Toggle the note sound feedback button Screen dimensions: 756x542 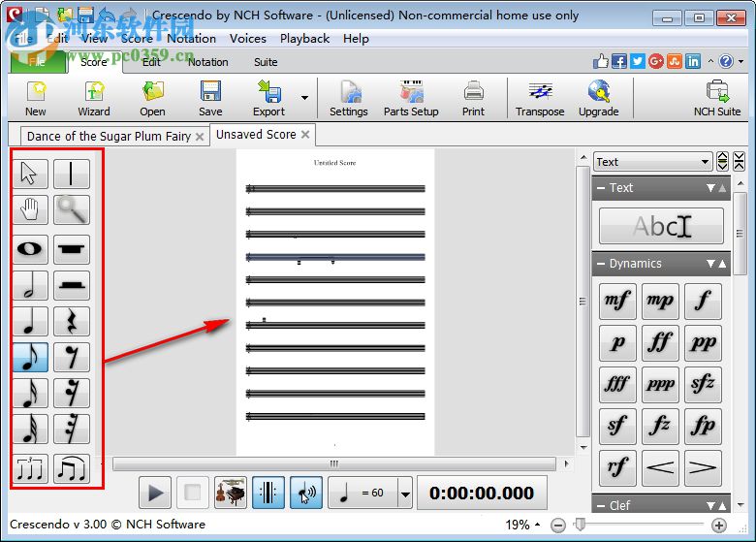point(306,493)
